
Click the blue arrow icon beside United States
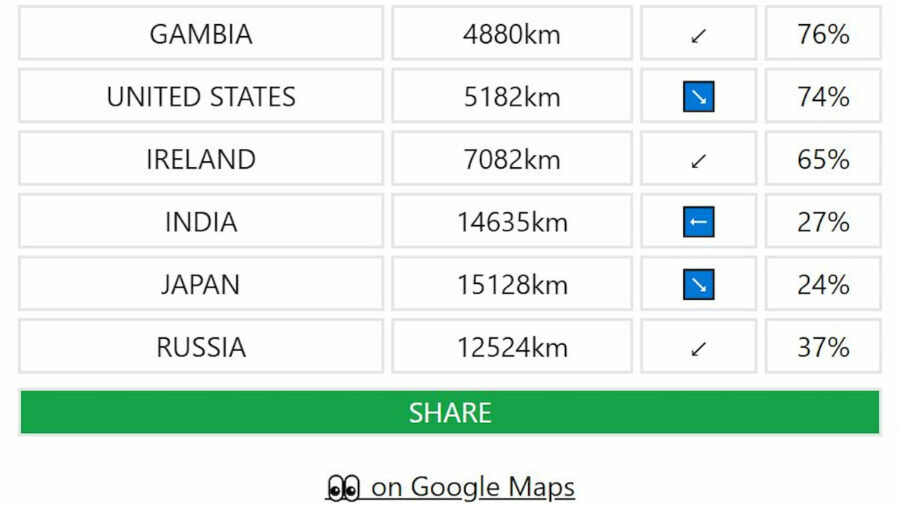pos(699,96)
